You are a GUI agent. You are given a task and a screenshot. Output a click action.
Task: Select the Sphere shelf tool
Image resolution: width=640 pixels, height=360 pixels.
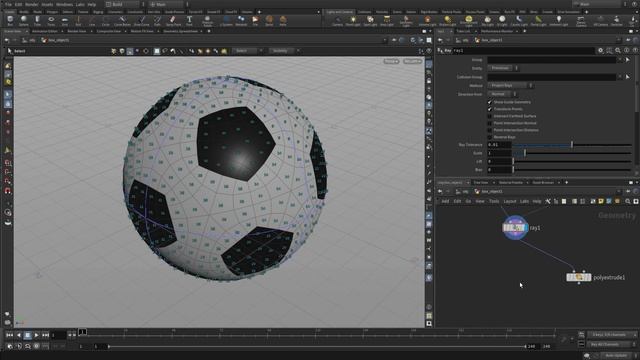click(x=24, y=21)
